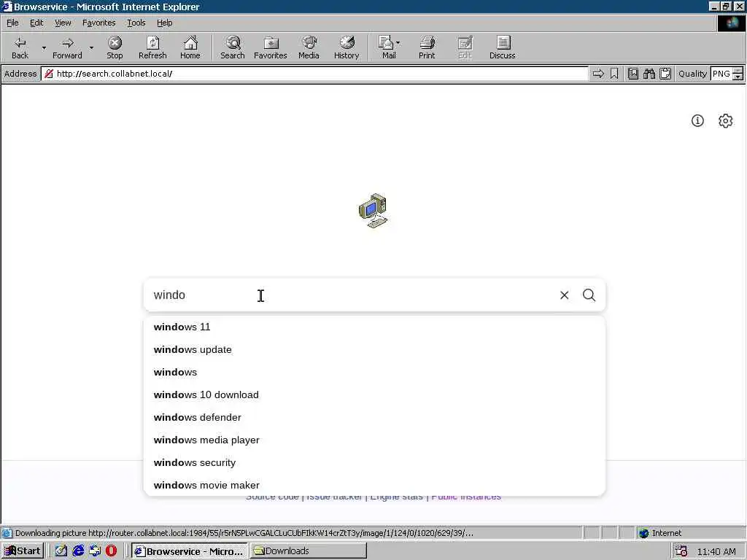Click the binoculars find icon
The image size is (747, 560).
click(x=649, y=74)
